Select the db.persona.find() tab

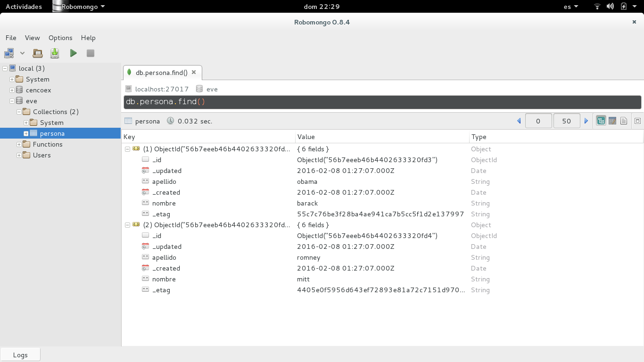162,73
